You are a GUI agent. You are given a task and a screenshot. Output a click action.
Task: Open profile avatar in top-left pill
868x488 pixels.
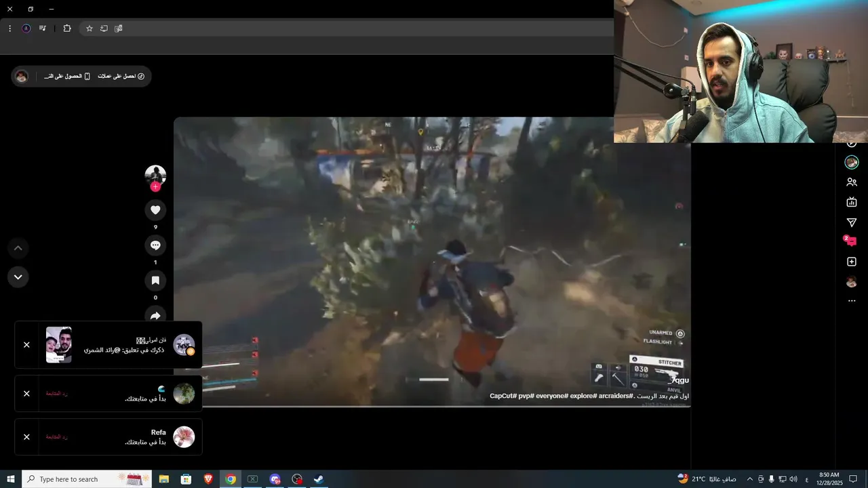(22, 77)
